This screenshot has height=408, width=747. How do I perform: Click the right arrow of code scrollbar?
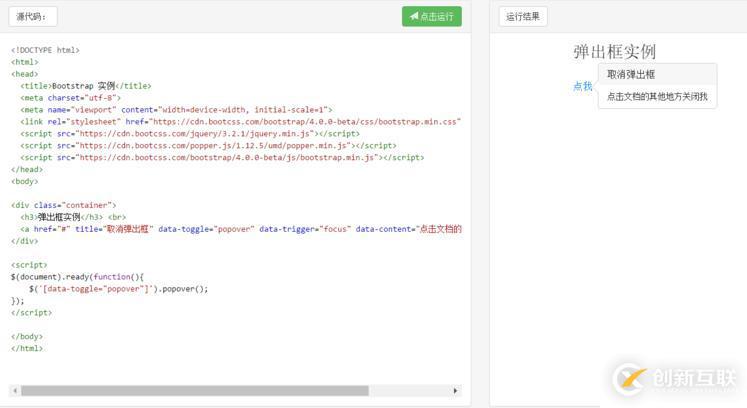click(455, 391)
